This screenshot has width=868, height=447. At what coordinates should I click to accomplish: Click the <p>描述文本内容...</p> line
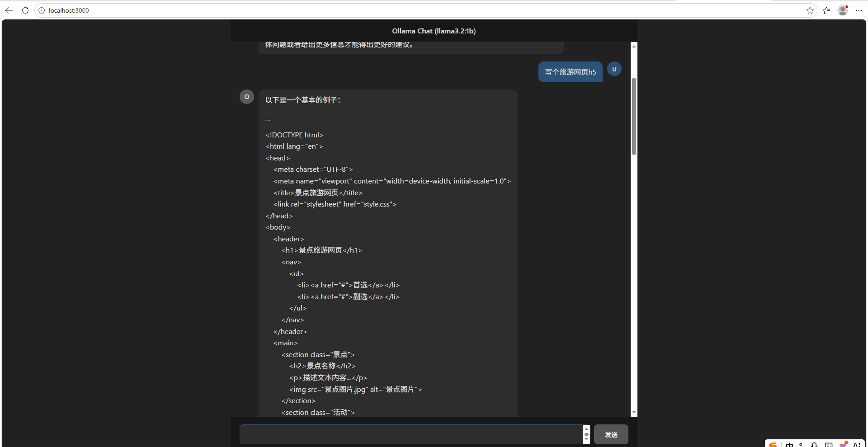click(328, 378)
